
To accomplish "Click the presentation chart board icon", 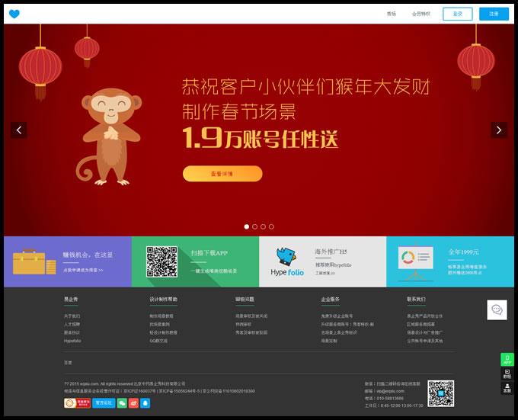I will [416, 261].
